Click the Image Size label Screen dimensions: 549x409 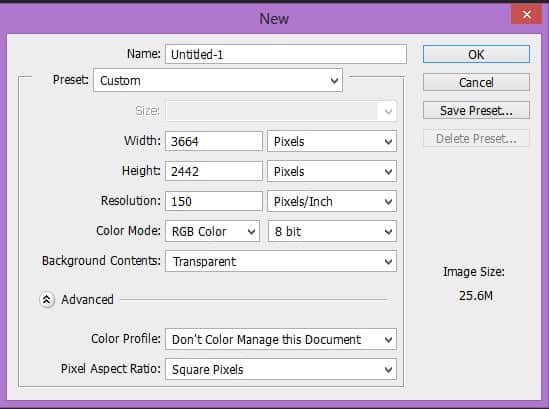tap(474, 272)
